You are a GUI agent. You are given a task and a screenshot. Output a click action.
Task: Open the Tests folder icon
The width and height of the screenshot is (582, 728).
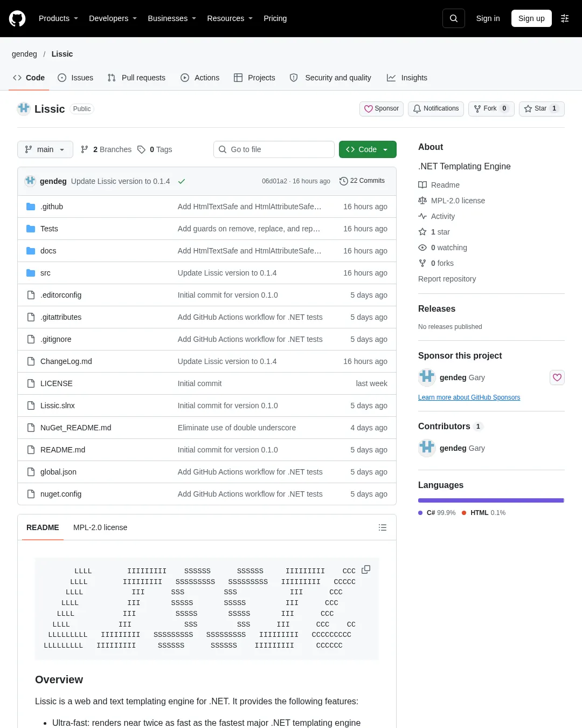pos(31,229)
